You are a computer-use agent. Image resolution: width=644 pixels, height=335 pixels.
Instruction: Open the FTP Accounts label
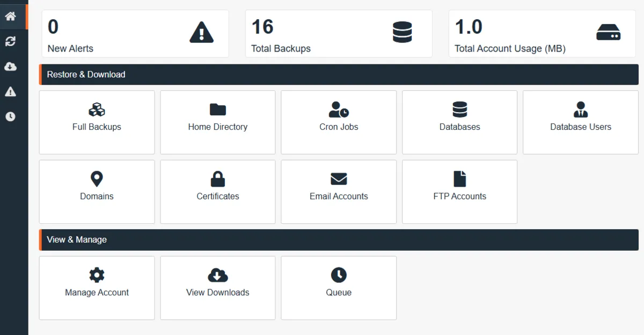(x=460, y=196)
